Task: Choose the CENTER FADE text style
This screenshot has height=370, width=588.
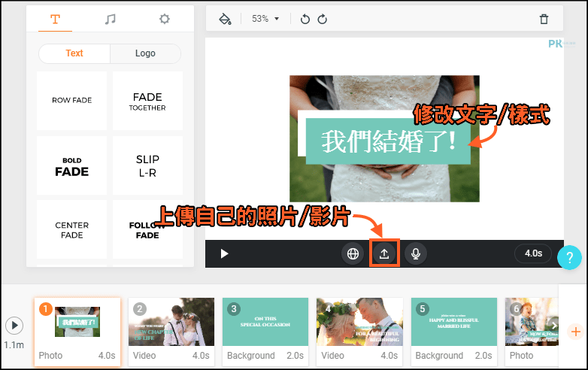Action: [x=71, y=229]
